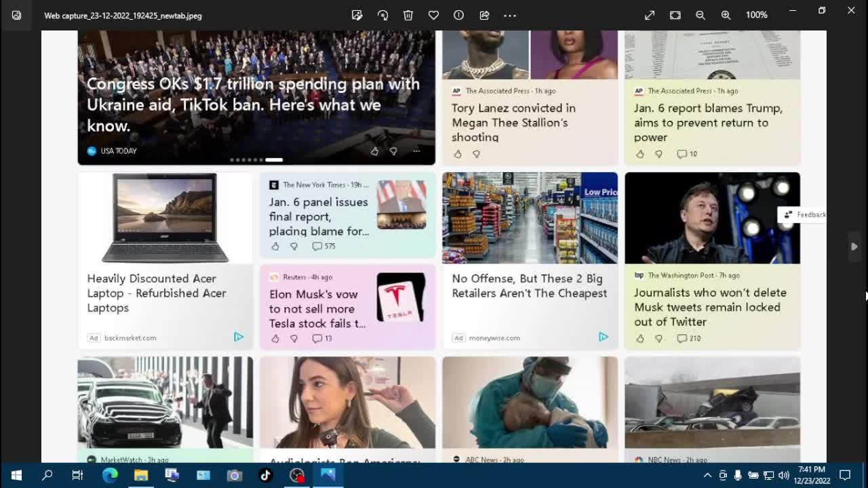Click the Acer laptop ad thumbnail
This screenshot has width=868, height=488.
(165, 218)
